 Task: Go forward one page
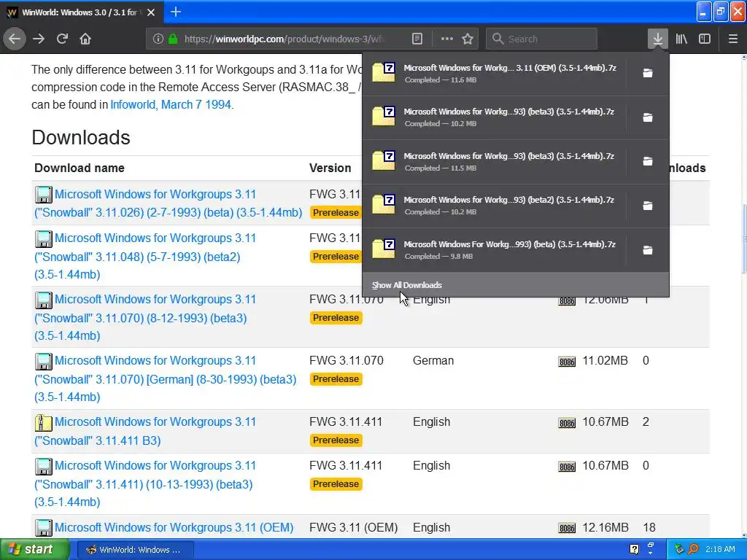(x=39, y=39)
